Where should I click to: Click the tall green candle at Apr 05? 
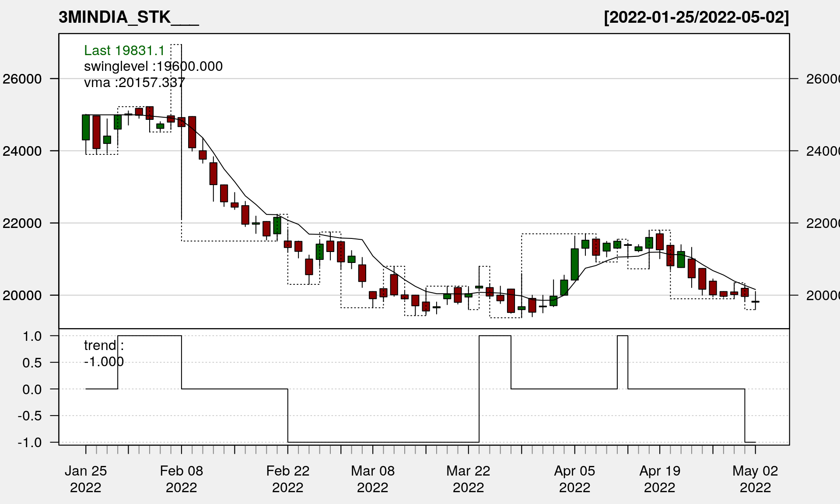coord(574,264)
